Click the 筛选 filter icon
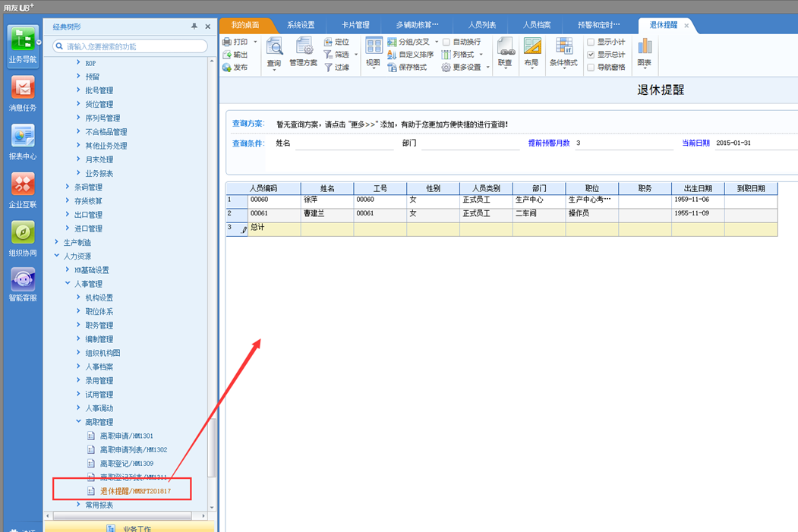798x532 pixels. [x=328, y=55]
